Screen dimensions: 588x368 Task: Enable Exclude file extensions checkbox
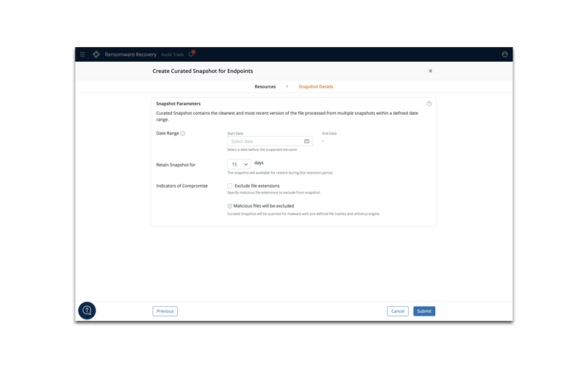point(229,186)
